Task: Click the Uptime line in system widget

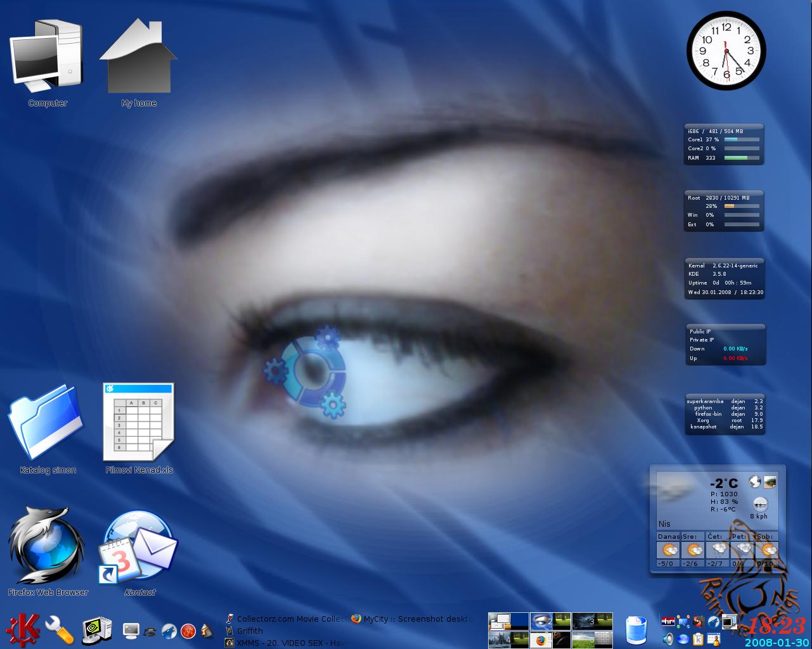Action: coord(720,283)
